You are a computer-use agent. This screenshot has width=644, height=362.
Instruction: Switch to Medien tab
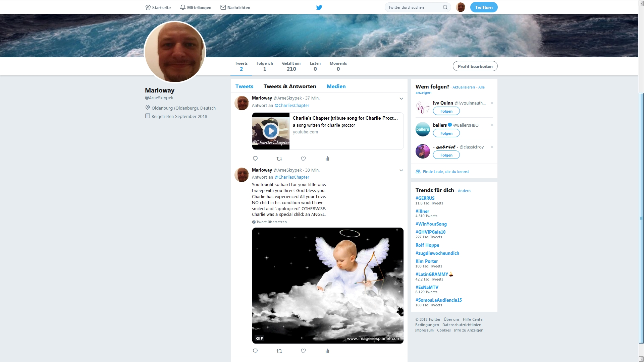tap(336, 86)
